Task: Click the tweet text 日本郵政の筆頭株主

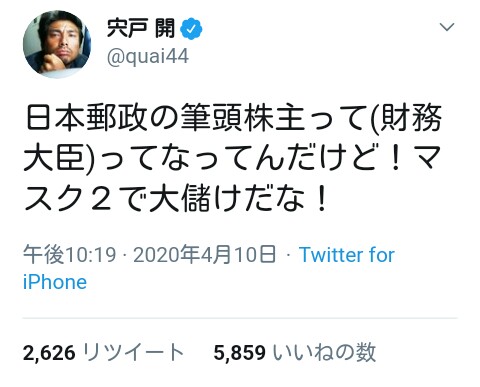Action: click(x=164, y=118)
